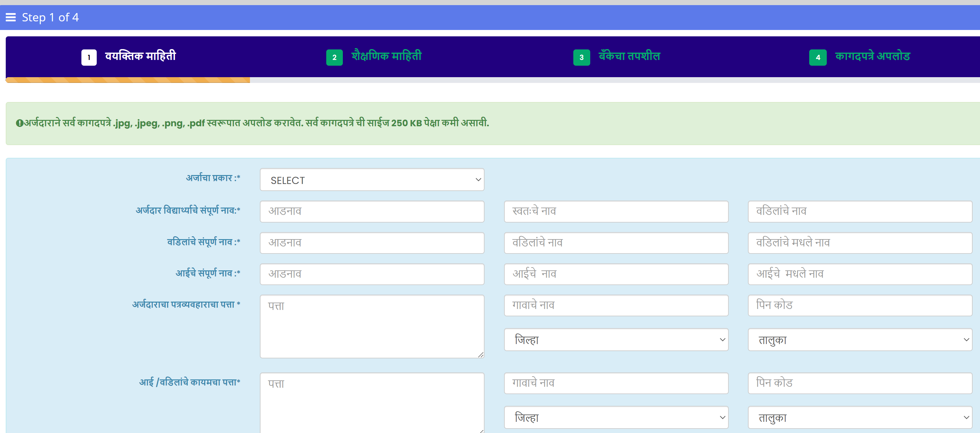Click the info icon in green notice
This screenshot has width=980, height=433.
point(19,123)
